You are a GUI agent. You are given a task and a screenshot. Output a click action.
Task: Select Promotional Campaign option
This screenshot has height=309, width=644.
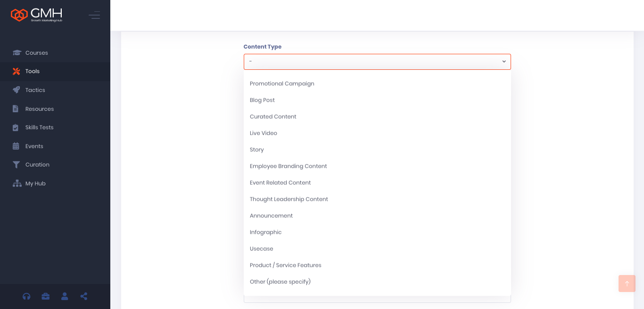(377, 84)
